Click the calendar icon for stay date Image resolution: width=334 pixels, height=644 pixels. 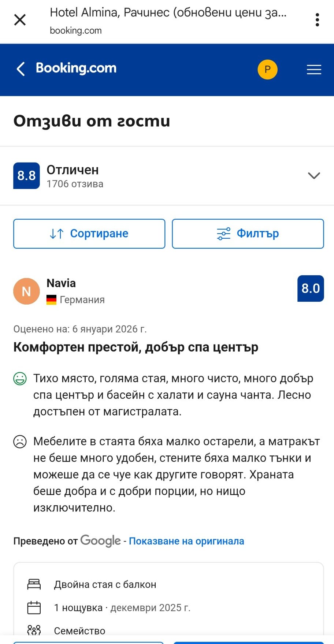(34, 608)
